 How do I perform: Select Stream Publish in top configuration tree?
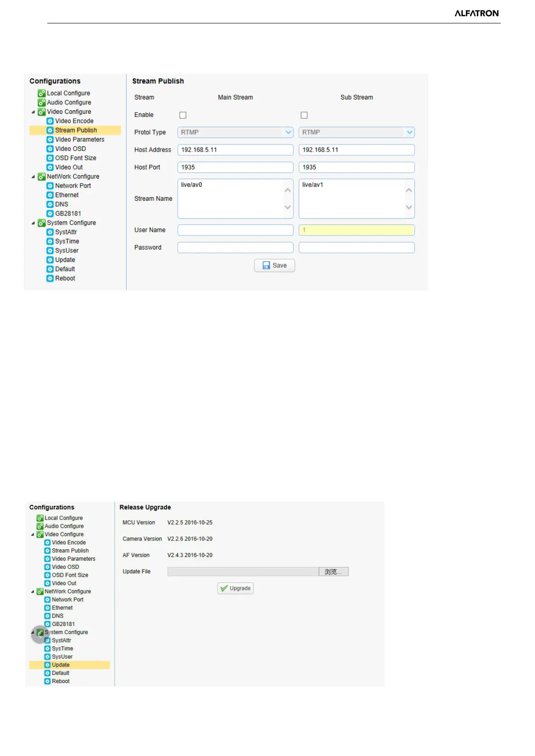pyautogui.click(x=76, y=130)
